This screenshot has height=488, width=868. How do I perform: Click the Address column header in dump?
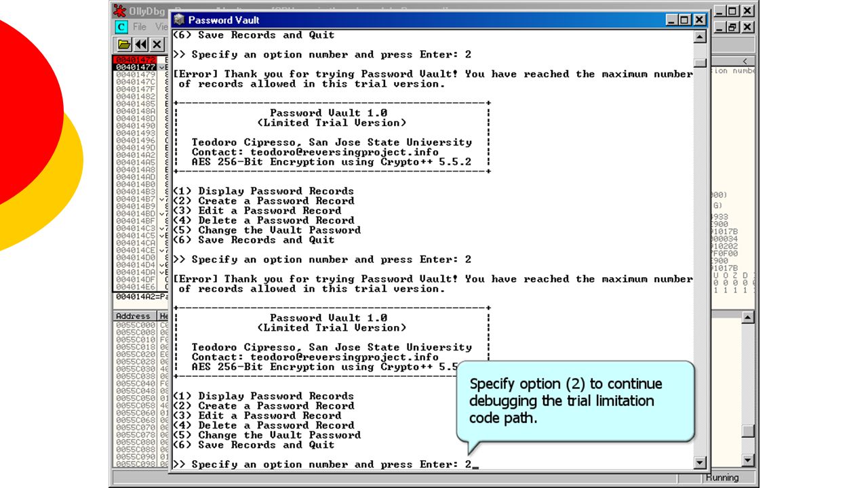(x=134, y=317)
